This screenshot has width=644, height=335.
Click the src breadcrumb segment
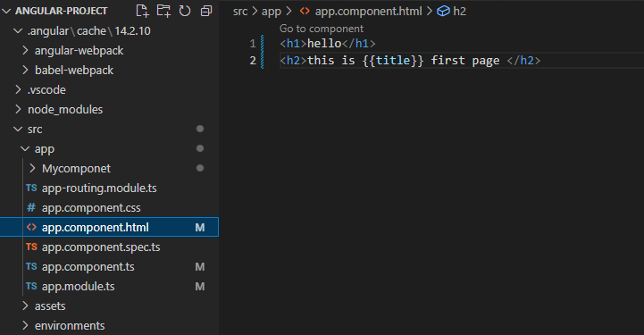coord(240,12)
